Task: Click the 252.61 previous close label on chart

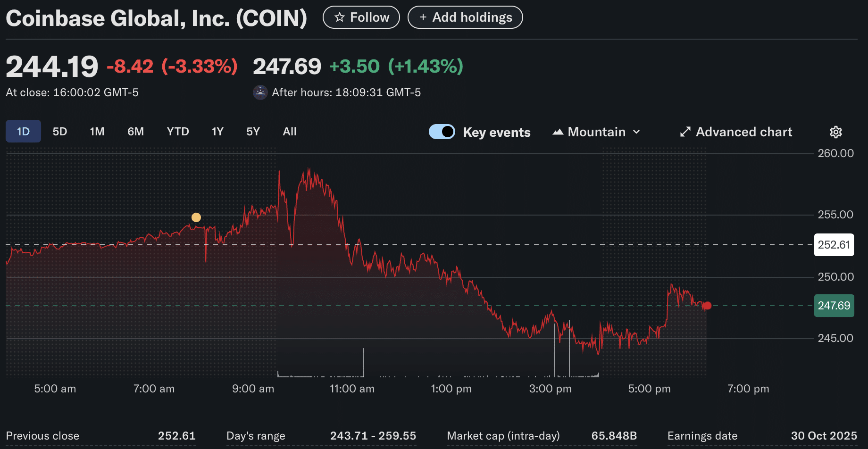Action: click(x=834, y=245)
